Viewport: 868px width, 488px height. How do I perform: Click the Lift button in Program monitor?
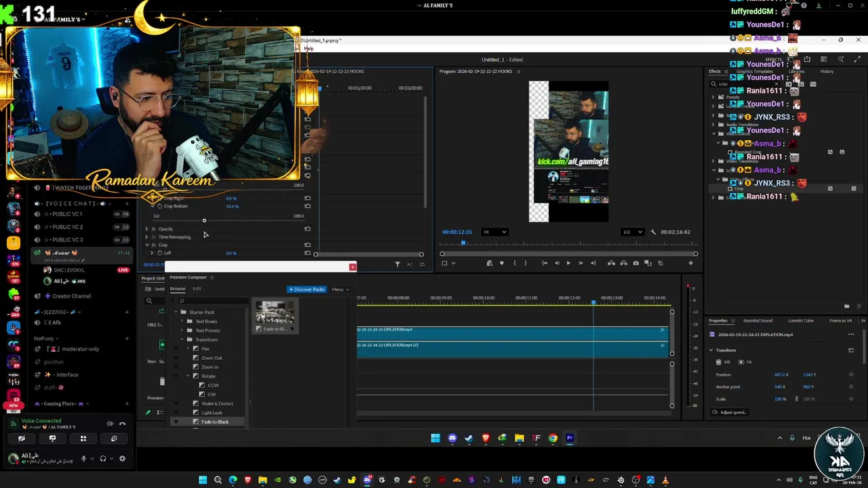point(611,263)
